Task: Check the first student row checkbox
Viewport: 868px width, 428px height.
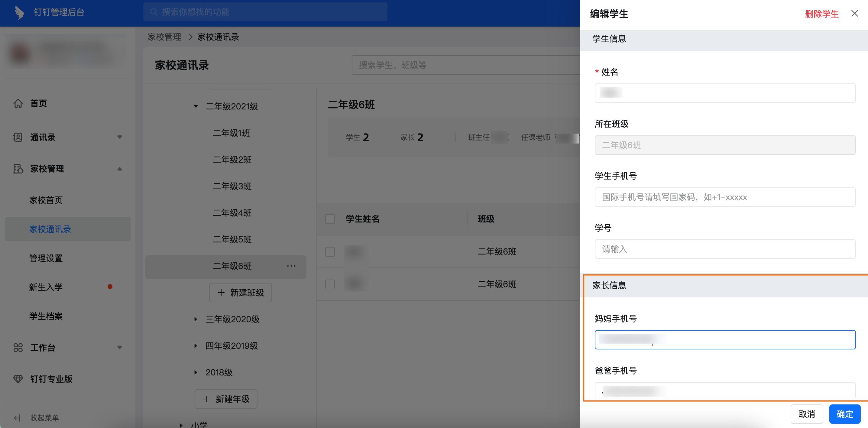Action: tap(330, 251)
